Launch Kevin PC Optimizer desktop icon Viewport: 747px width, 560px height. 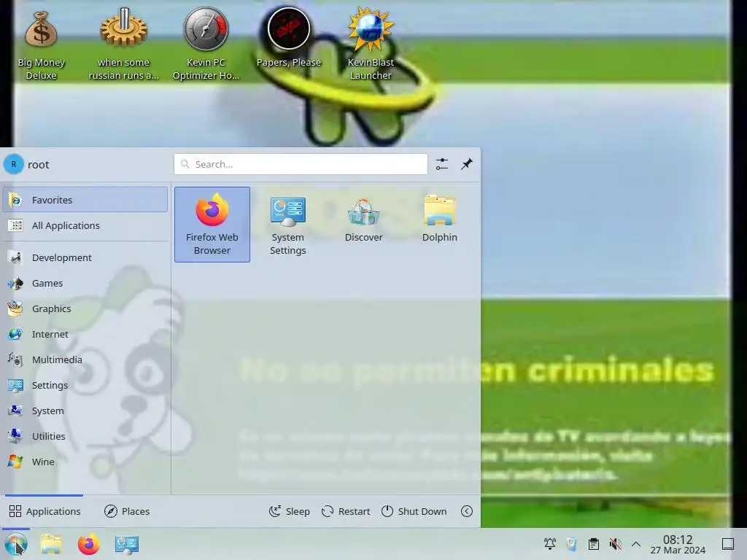pos(206,44)
